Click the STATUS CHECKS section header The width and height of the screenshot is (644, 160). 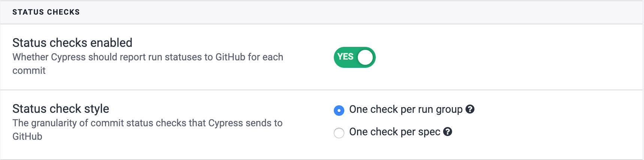click(46, 12)
